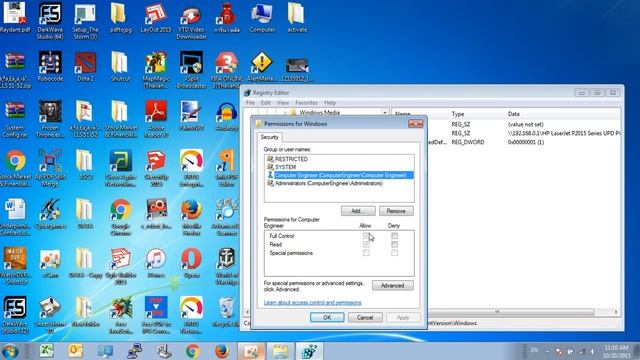The height and width of the screenshot is (360, 640).
Task: Open the iTunes desktop shortcut
Action: 156,263
